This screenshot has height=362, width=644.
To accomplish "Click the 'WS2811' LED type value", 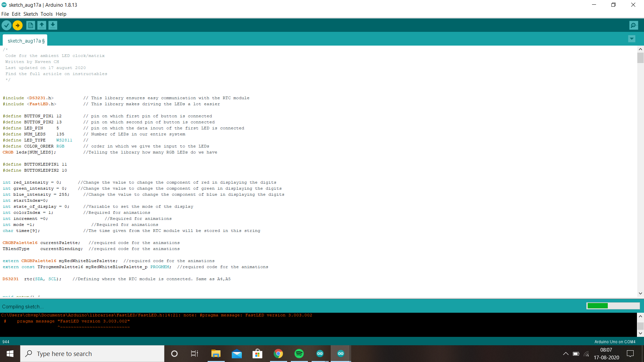I will [64, 140].
